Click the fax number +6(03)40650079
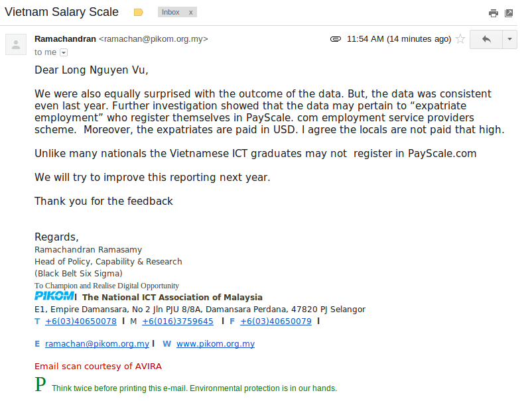This screenshot has height=401, width=532. [x=276, y=321]
